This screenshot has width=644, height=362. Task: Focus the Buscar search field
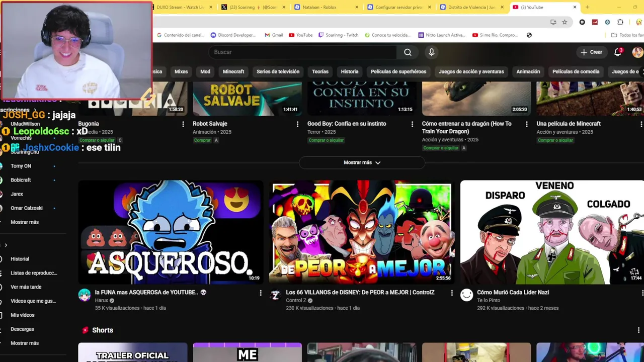302,52
